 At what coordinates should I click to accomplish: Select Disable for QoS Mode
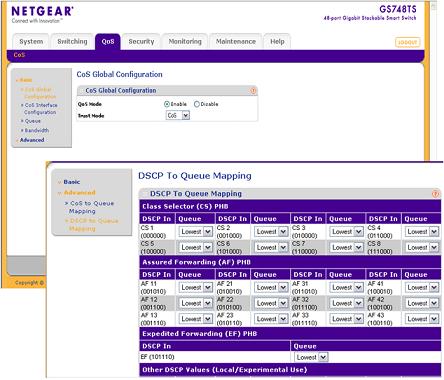coord(197,104)
